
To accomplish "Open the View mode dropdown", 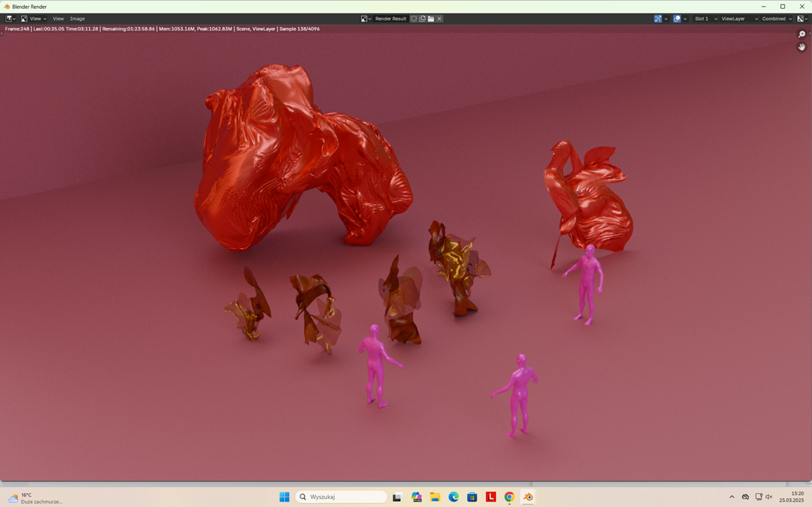I will click(33, 19).
